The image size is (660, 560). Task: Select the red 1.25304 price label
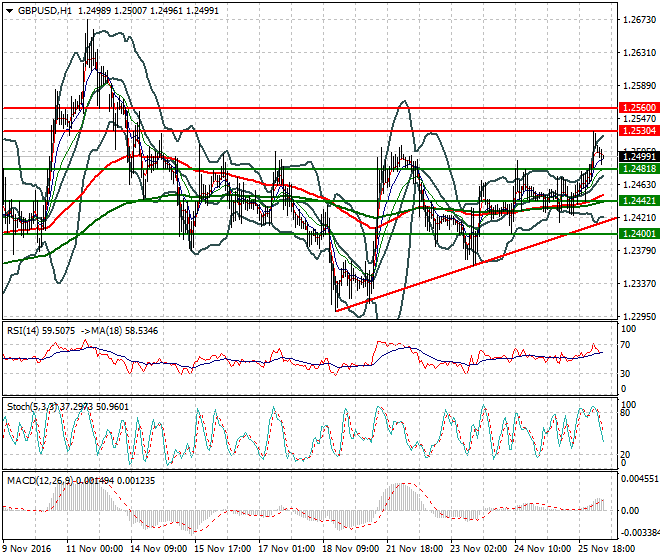pyautogui.click(x=640, y=131)
